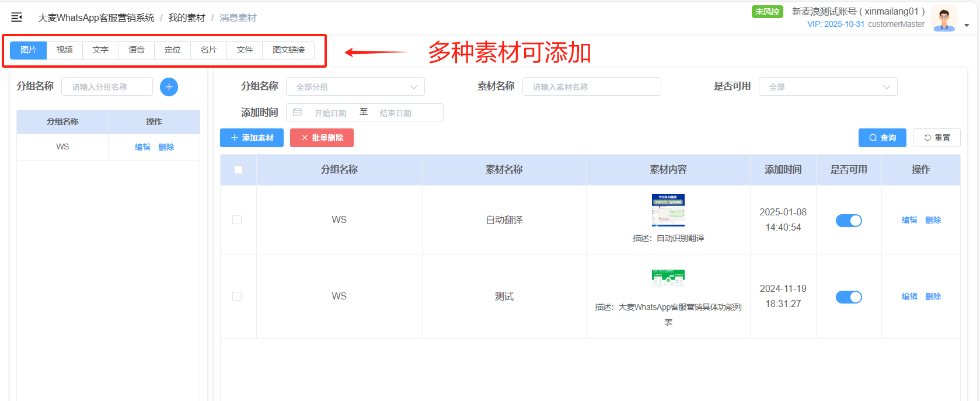Click the blue plus add-group button
Viewport: 980px width, 401px height.
click(169, 87)
